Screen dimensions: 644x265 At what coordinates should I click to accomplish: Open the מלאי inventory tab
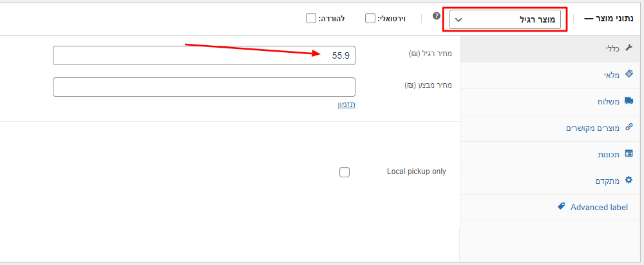pyautogui.click(x=611, y=75)
